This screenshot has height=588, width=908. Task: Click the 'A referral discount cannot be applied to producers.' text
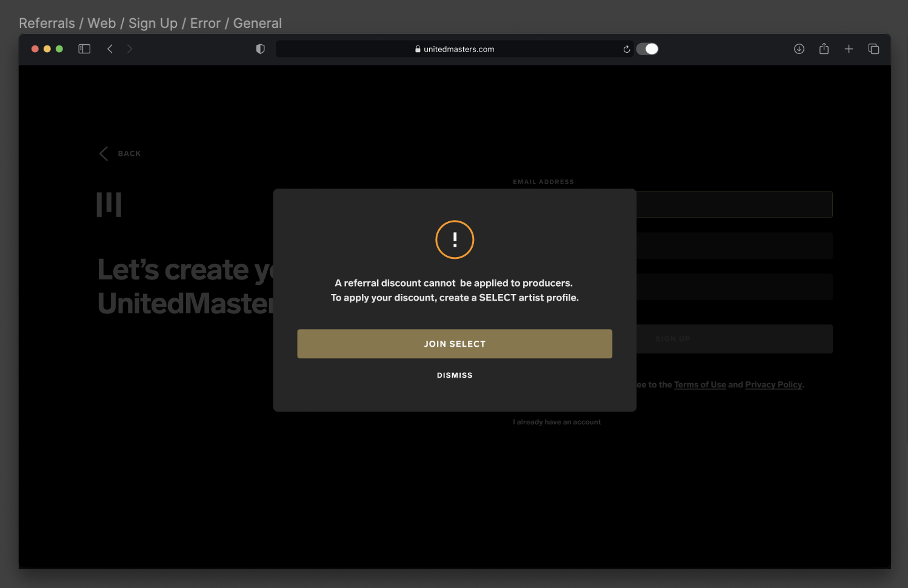[x=454, y=283]
